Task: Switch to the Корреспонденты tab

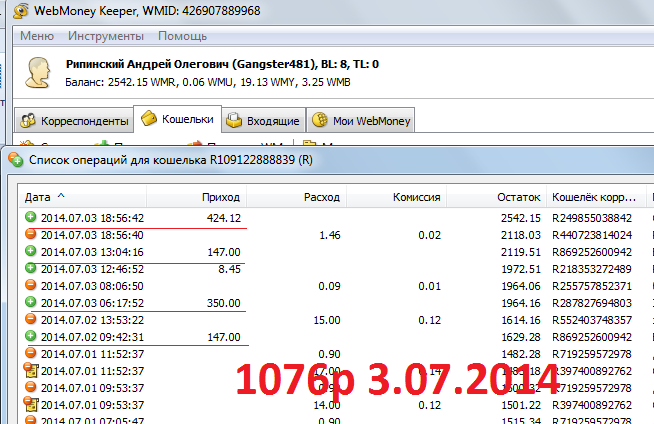Action: [74, 120]
